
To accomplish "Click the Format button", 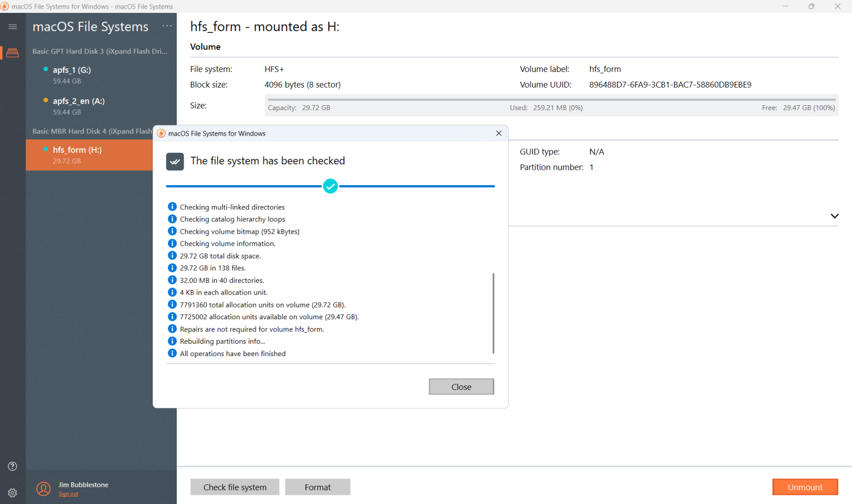I will (x=318, y=487).
